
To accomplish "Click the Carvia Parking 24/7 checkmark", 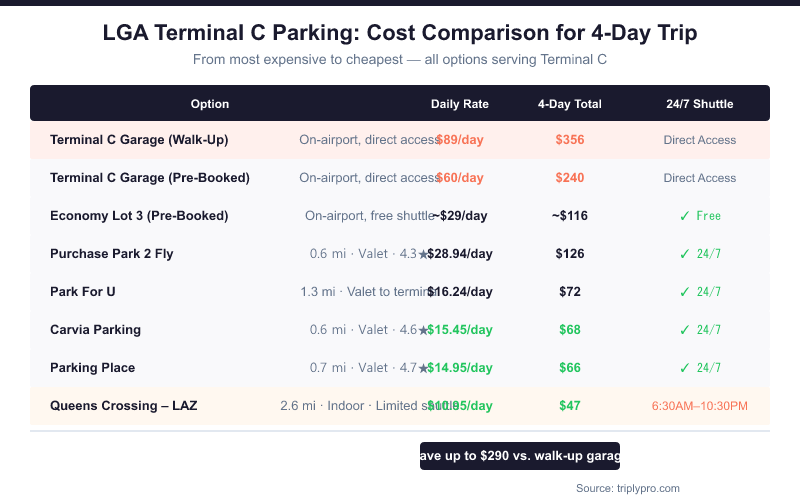I will coord(685,330).
